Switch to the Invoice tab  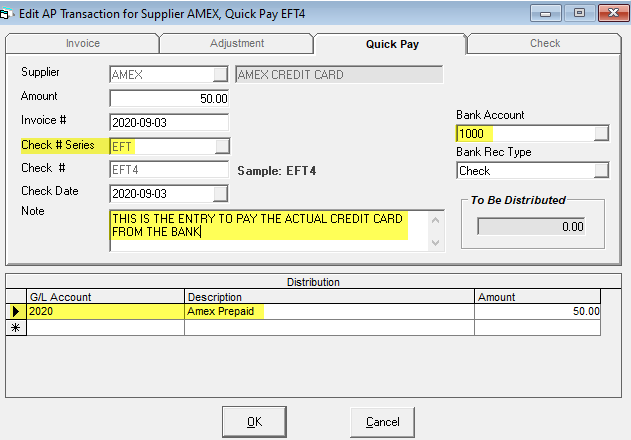[82, 44]
